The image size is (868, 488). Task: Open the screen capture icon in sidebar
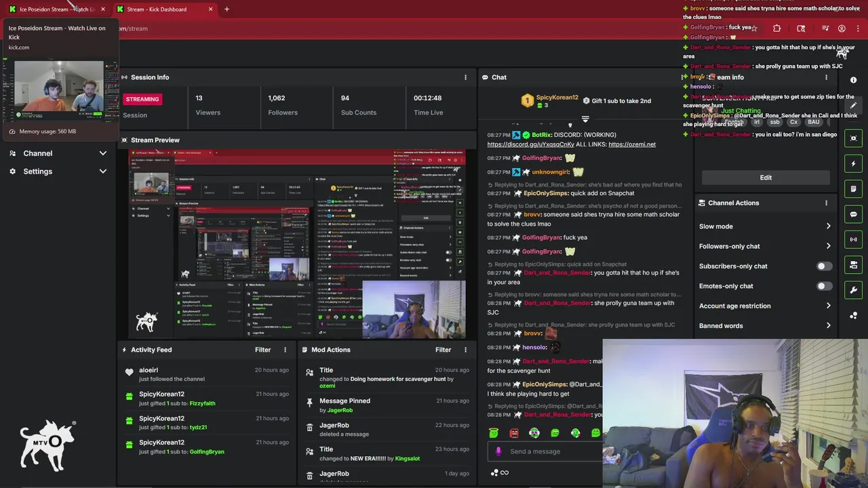click(853, 138)
